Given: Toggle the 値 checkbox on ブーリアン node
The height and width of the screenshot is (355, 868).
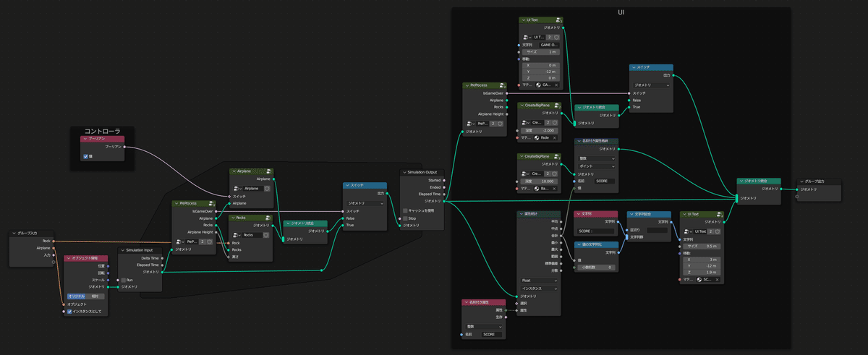Looking at the screenshot, I should click(x=85, y=156).
